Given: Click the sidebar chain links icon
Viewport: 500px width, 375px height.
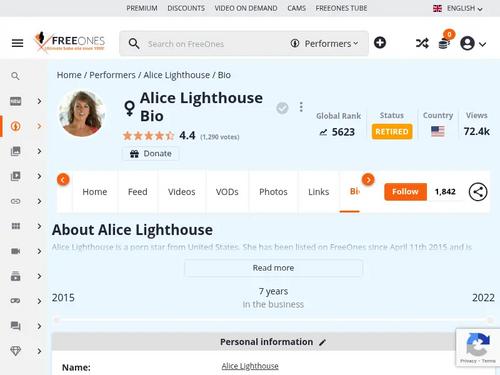Looking at the screenshot, I should [x=16, y=201].
